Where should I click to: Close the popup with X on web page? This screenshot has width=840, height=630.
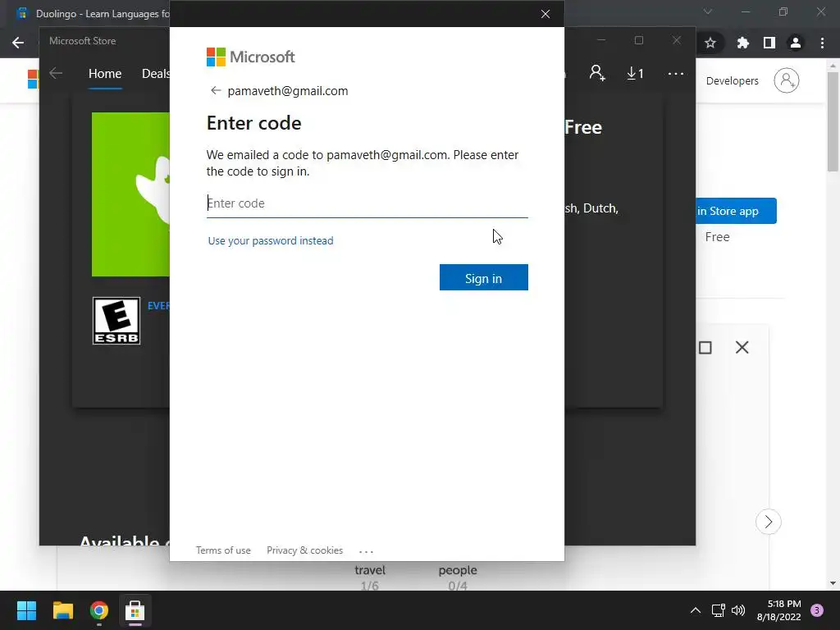pos(742,347)
